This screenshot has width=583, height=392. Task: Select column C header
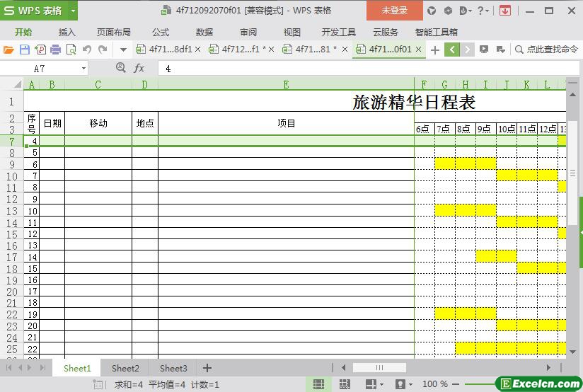(x=98, y=84)
